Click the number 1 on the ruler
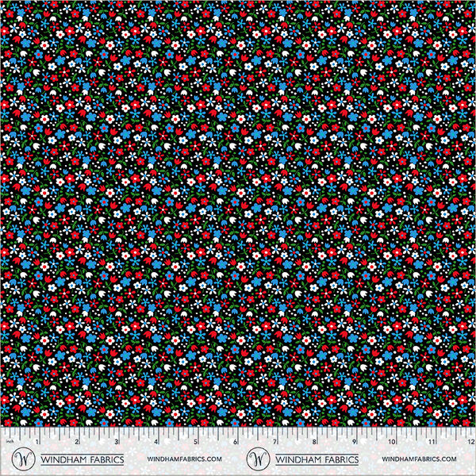 (37, 441)
